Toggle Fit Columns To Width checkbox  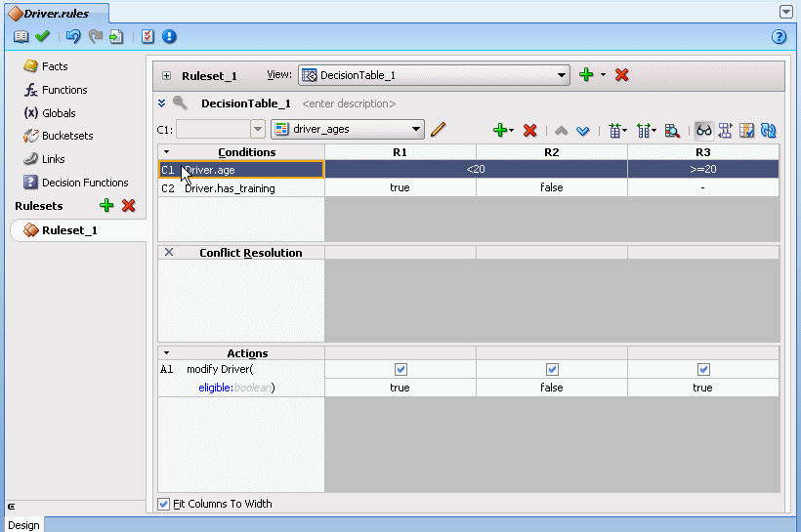(x=163, y=505)
